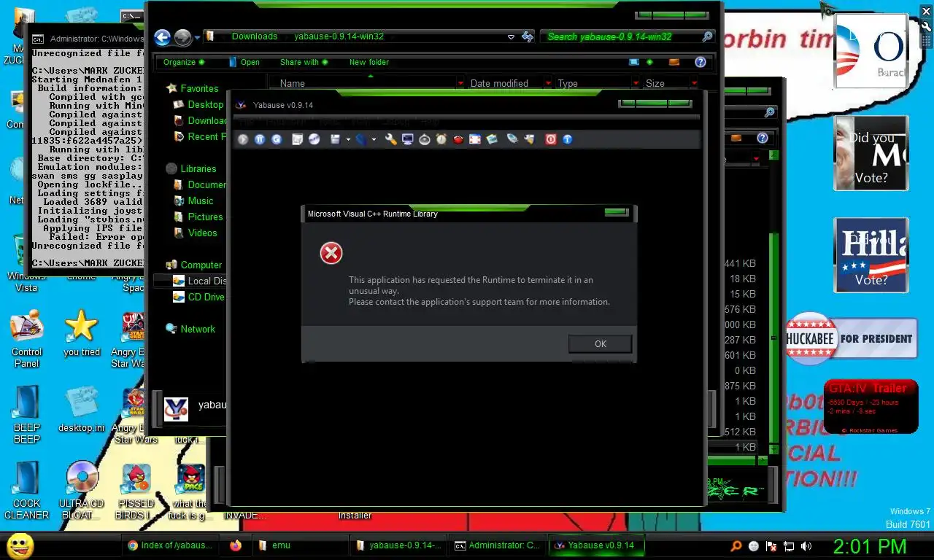Click the red tomato icon in Yabause toolbar
The height and width of the screenshot is (560, 934).
[458, 139]
